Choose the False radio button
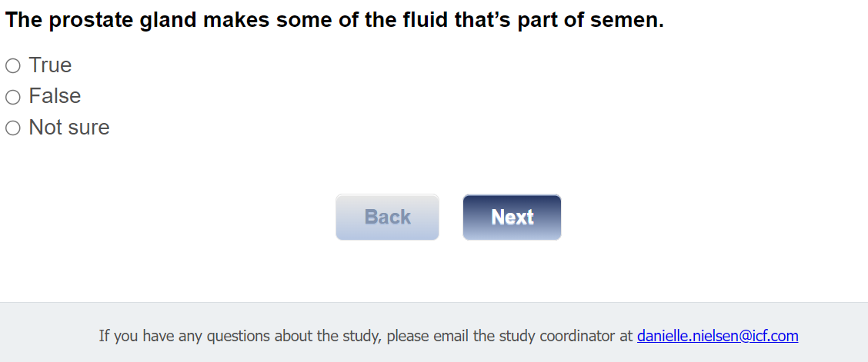The height and width of the screenshot is (362, 868). click(12, 97)
